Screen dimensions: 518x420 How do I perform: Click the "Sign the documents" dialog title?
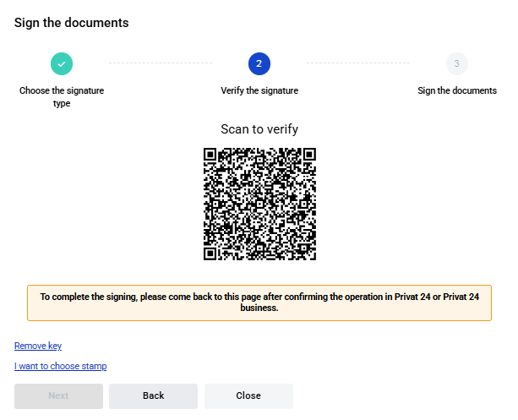[x=71, y=23]
